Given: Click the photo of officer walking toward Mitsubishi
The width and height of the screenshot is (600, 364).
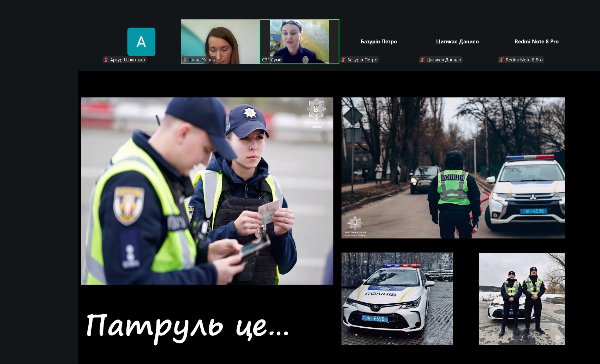Looking at the screenshot, I should [x=453, y=168].
